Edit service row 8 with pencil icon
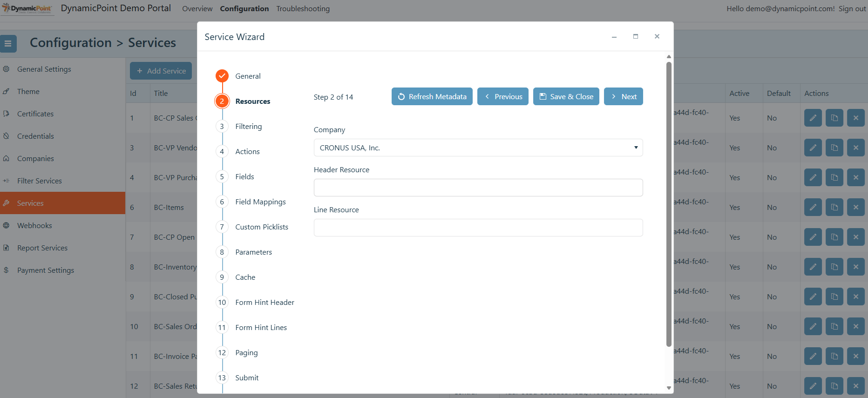The height and width of the screenshot is (398, 868). pos(813,267)
